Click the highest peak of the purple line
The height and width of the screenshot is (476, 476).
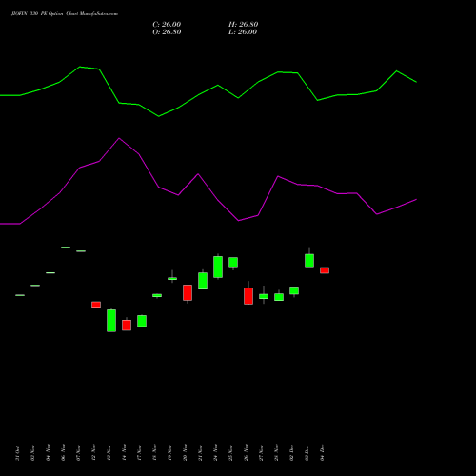[x=119, y=138]
